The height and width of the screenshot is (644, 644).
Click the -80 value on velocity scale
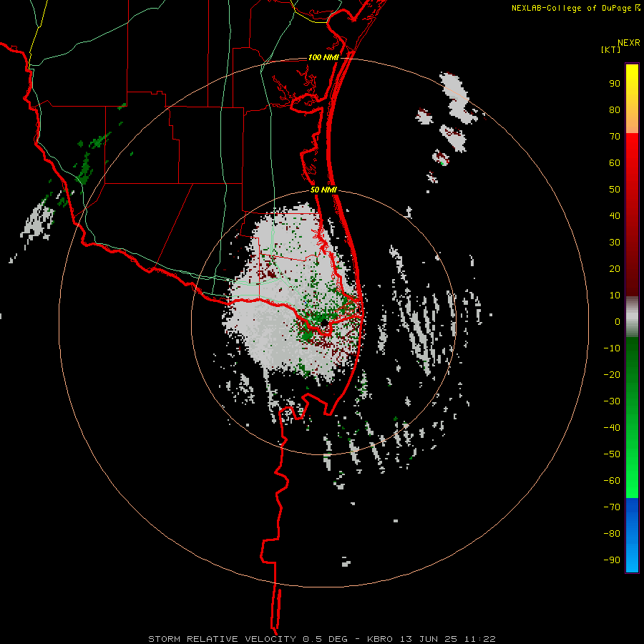[x=612, y=534]
